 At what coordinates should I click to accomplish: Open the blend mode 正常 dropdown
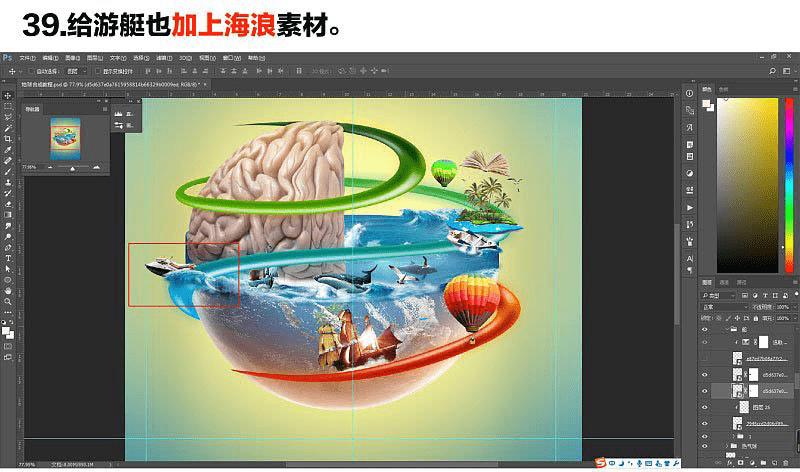coord(724,307)
